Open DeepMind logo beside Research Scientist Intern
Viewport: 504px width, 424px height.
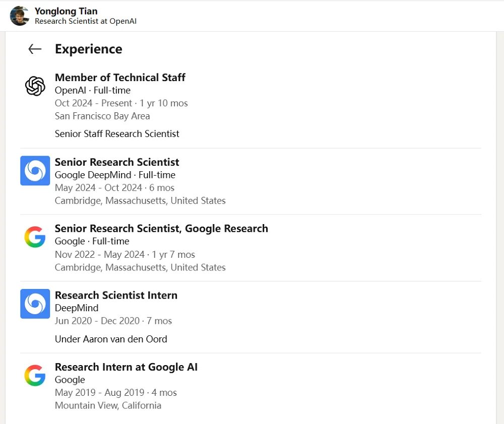[35, 304]
